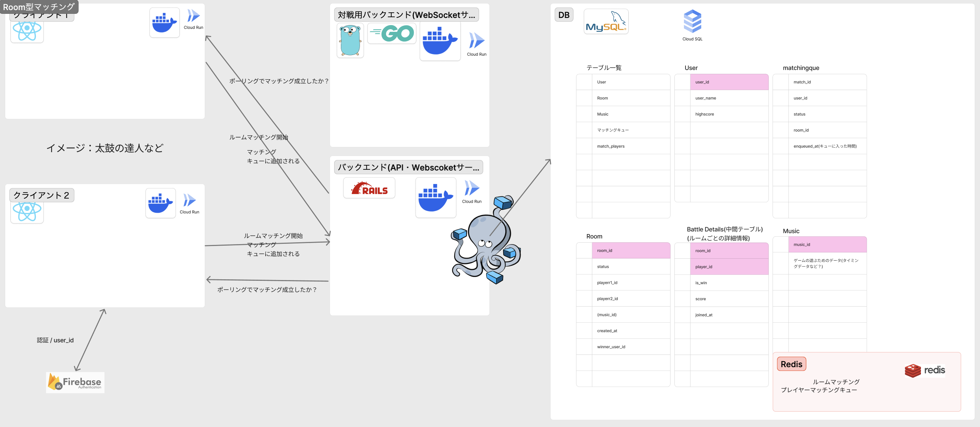The height and width of the screenshot is (427, 980).
Task: Select the MySQL logo
Action: (x=605, y=21)
